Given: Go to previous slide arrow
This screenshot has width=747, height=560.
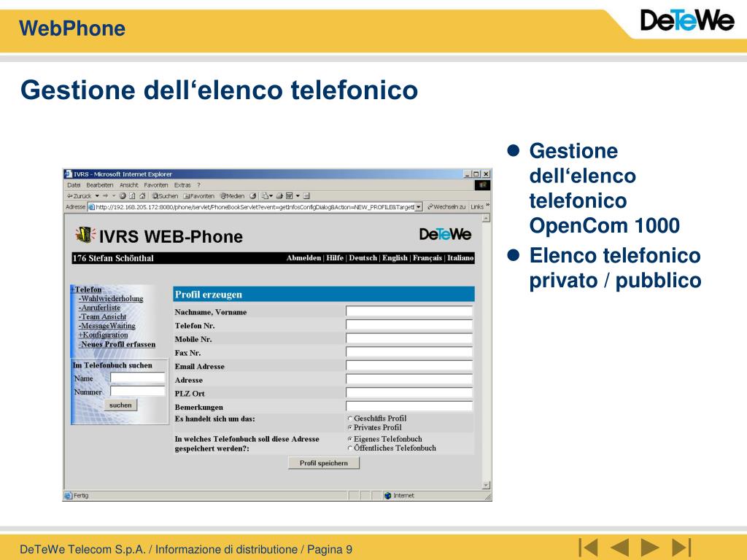Looking at the screenshot, I should (x=620, y=547).
